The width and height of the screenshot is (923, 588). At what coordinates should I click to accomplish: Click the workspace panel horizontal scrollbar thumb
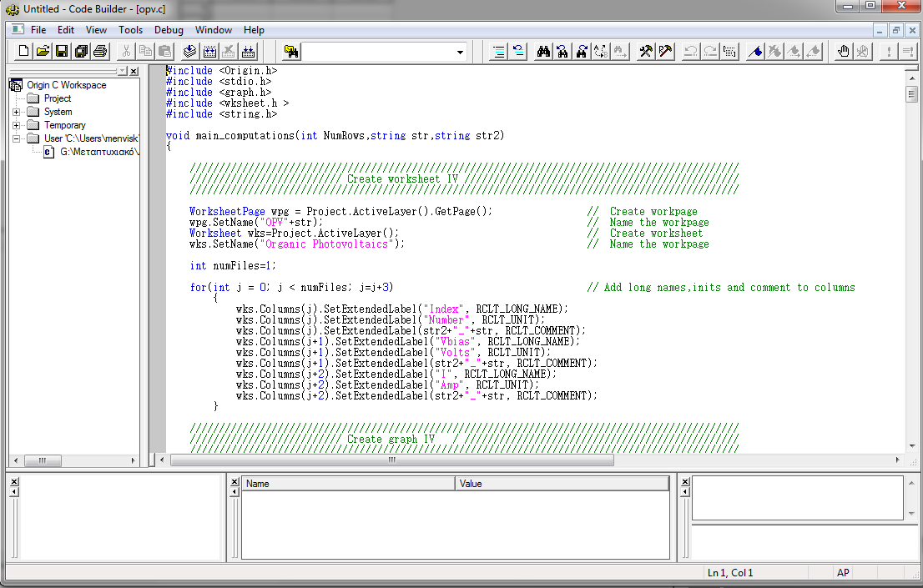coord(43,461)
